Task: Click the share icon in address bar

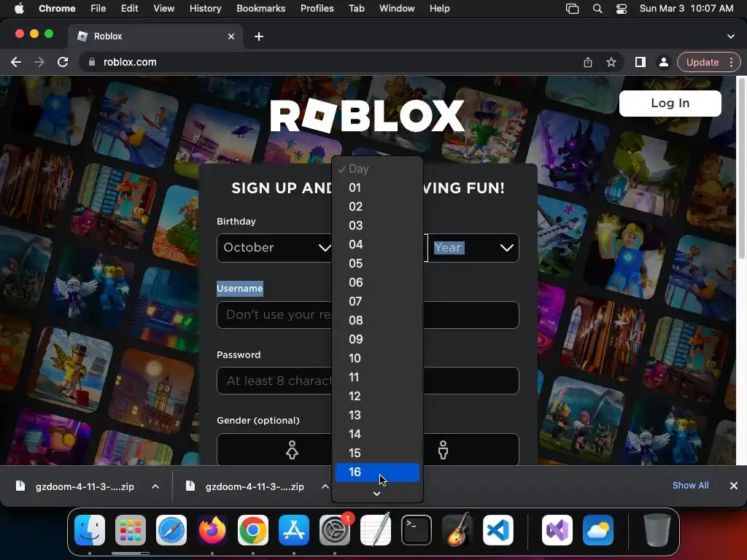Action: (x=588, y=62)
